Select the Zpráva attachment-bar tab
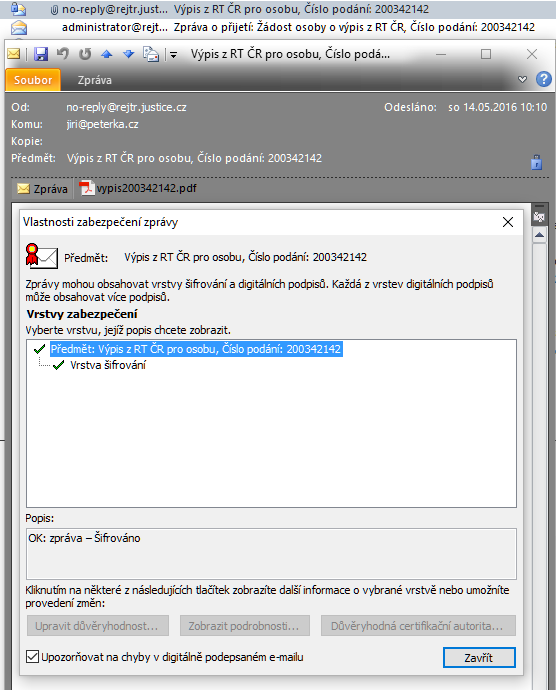Viewport: 556px width, 690px height. tap(42, 189)
